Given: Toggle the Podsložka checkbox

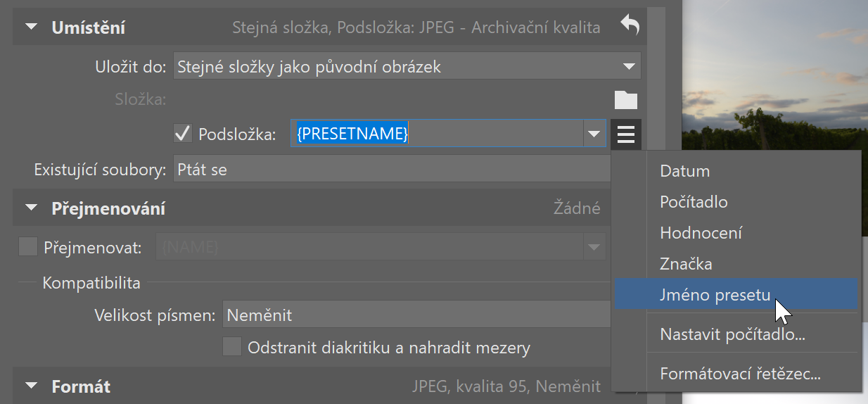Looking at the screenshot, I should [x=183, y=134].
